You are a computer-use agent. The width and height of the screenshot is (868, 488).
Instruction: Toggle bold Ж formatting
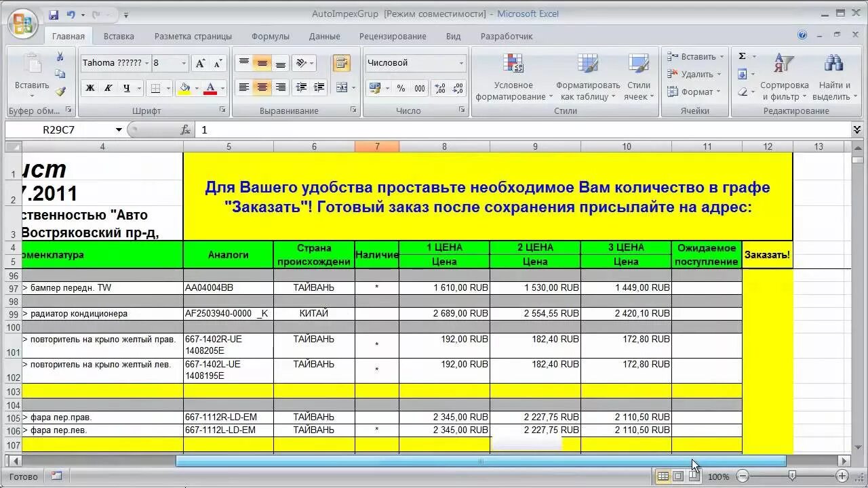[90, 87]
